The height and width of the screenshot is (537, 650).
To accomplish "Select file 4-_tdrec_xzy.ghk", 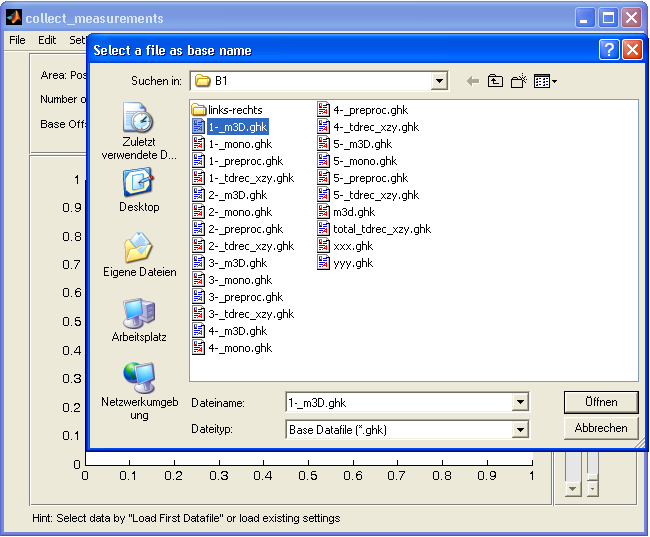I will [369, 127].
